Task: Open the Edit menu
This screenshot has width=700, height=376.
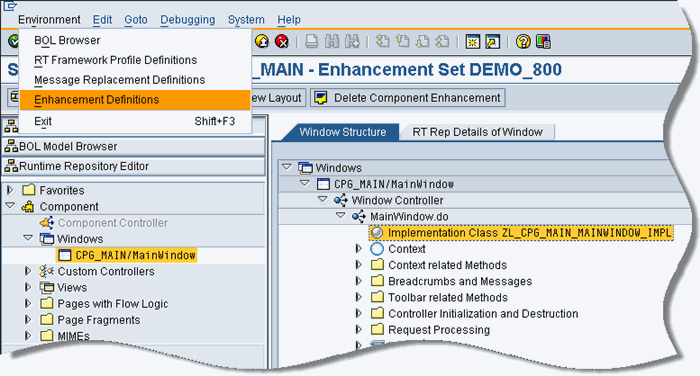Action: pyautogui.click(x=102, y=20)
